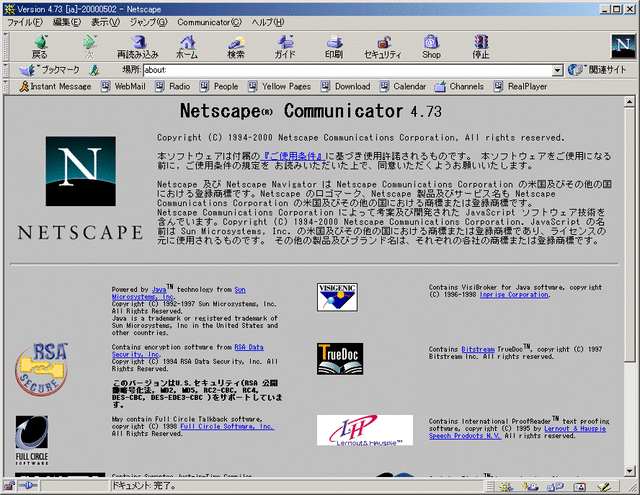Click the Forward (次) toolbar button
The height and width of the screenshot is (495, 640).
point(89,47)
